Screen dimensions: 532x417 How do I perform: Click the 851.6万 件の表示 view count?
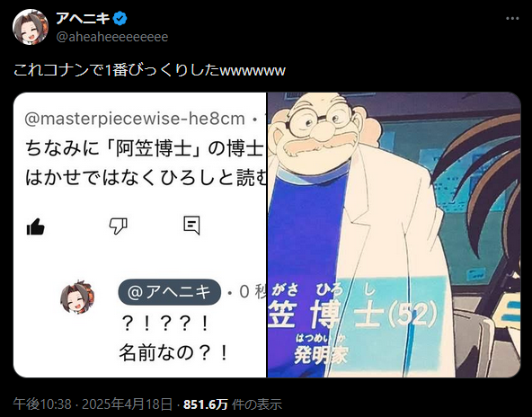[233, 404]
